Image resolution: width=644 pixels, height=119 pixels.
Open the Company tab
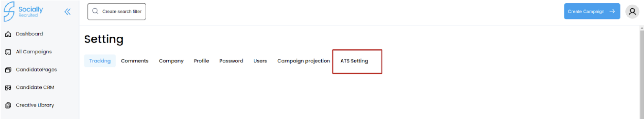[x=171, y=61]
